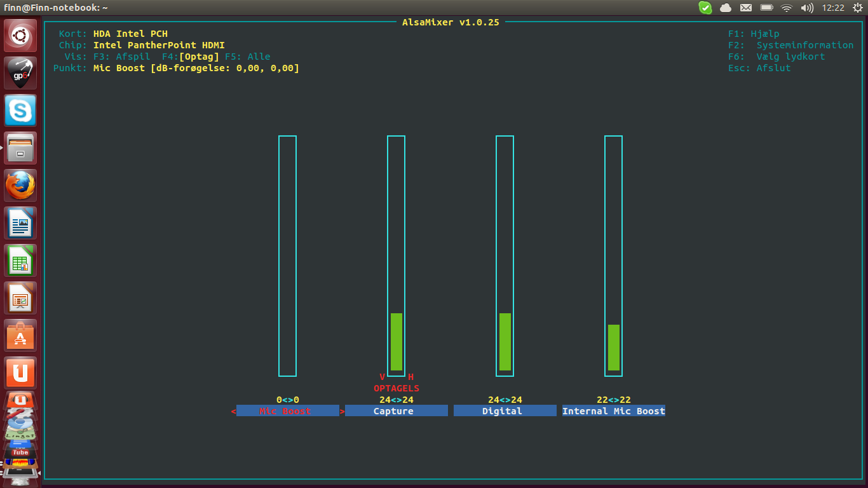Open the sound volume indicator
This screenshot has height=488, width=868.
pyautogui.click(x=807, y=8)
